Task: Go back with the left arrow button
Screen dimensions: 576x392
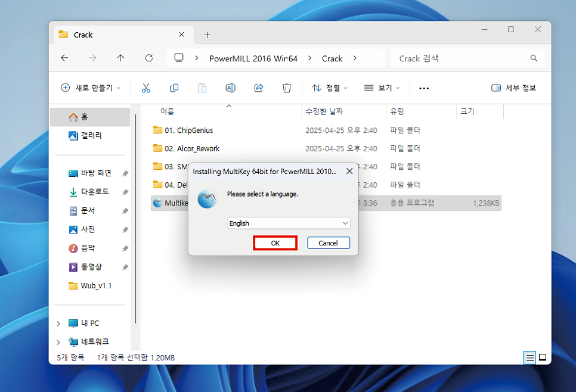Action: pos(64,58)
